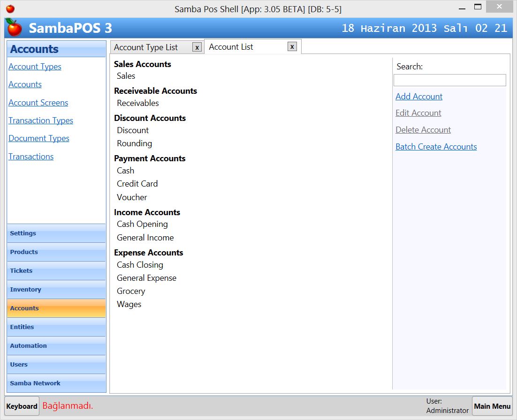
Task: Open the Entities section
Action: point(56,327)
